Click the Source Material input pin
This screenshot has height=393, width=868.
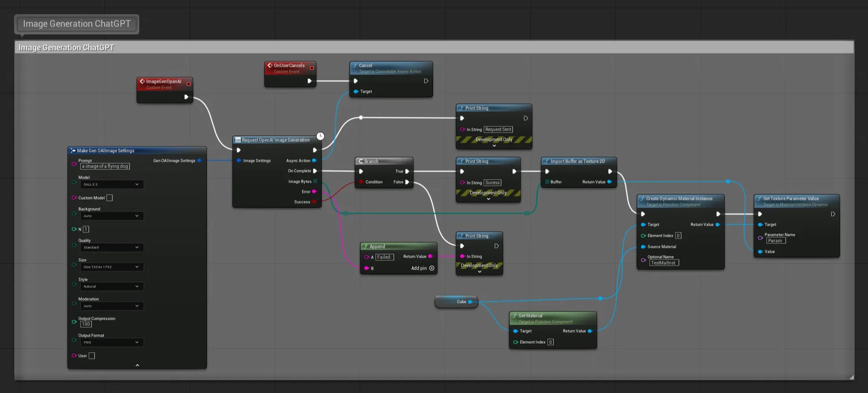click(x=643, y=247)
